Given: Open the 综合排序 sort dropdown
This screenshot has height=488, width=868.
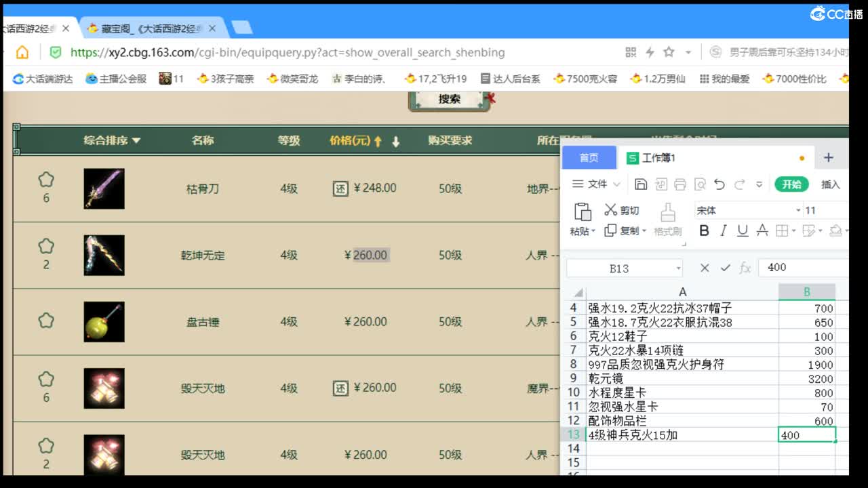Looking at the screenshot, I should (112, 140).
